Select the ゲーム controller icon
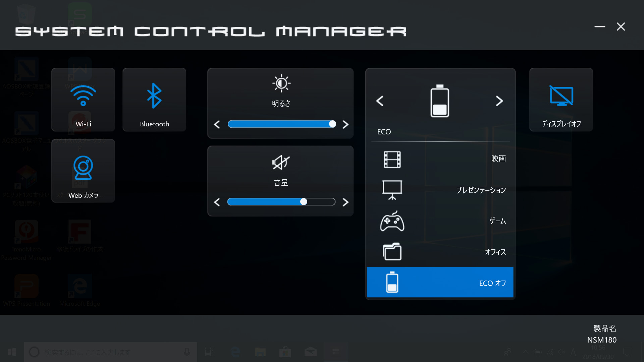 [x=392, y=221]
